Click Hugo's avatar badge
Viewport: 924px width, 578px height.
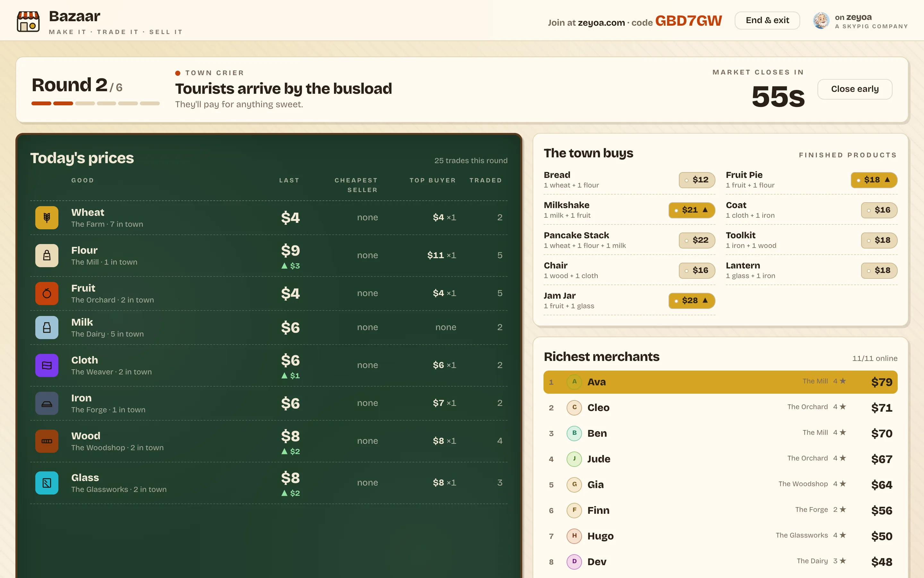[574, 536]
